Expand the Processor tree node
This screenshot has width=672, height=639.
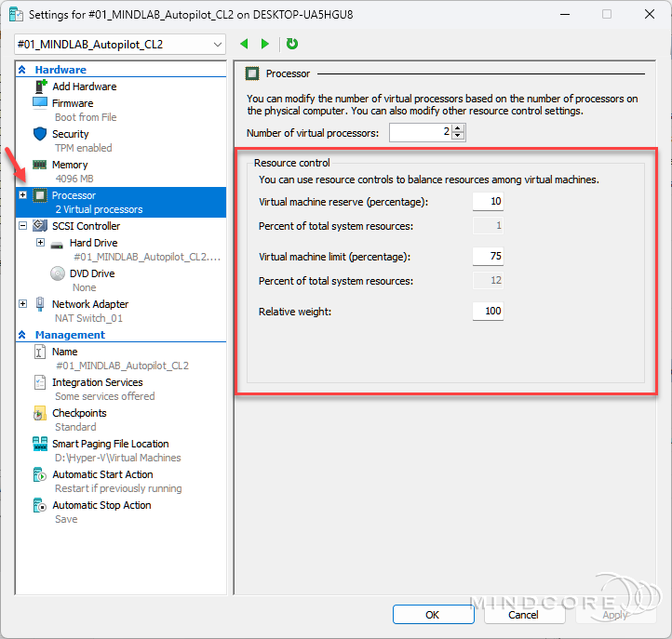(22, 195)
